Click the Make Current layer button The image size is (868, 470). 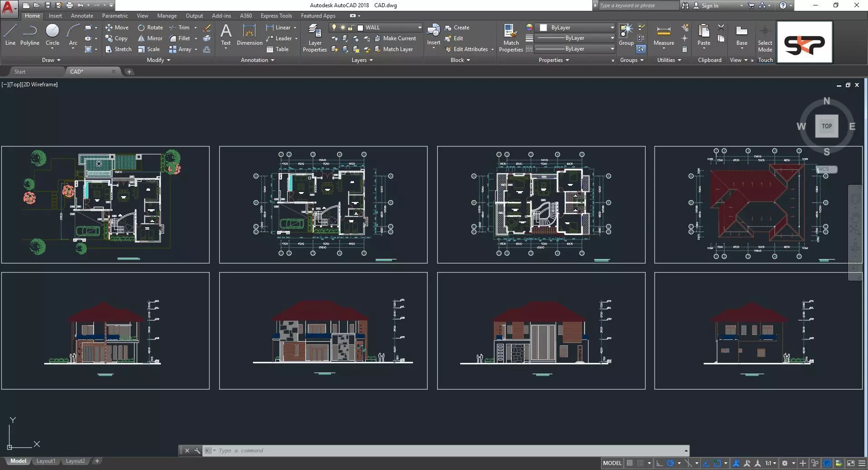pos(395,38)
